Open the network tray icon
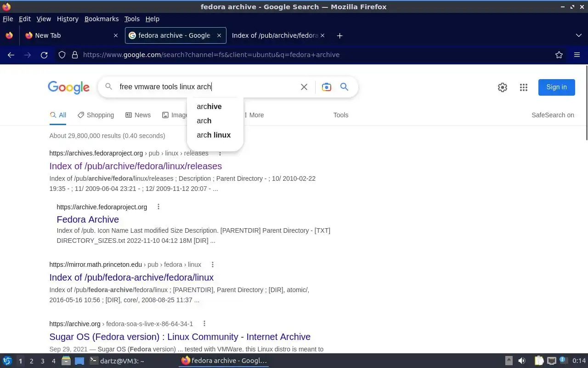Screen dimensions: 588x368 click(552, 361)
